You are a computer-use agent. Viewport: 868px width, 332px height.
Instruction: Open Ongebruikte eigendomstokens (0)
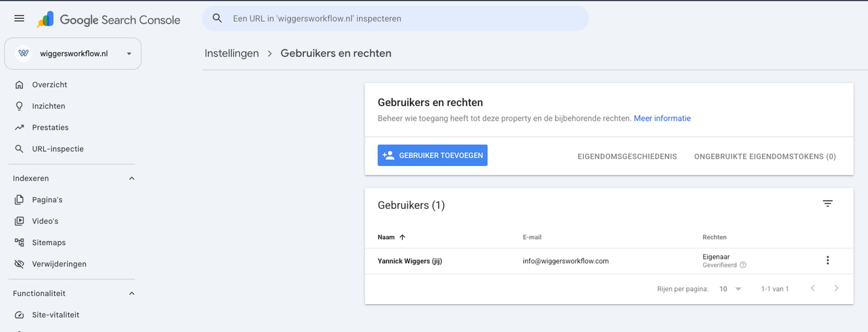(x=765, y=157)
